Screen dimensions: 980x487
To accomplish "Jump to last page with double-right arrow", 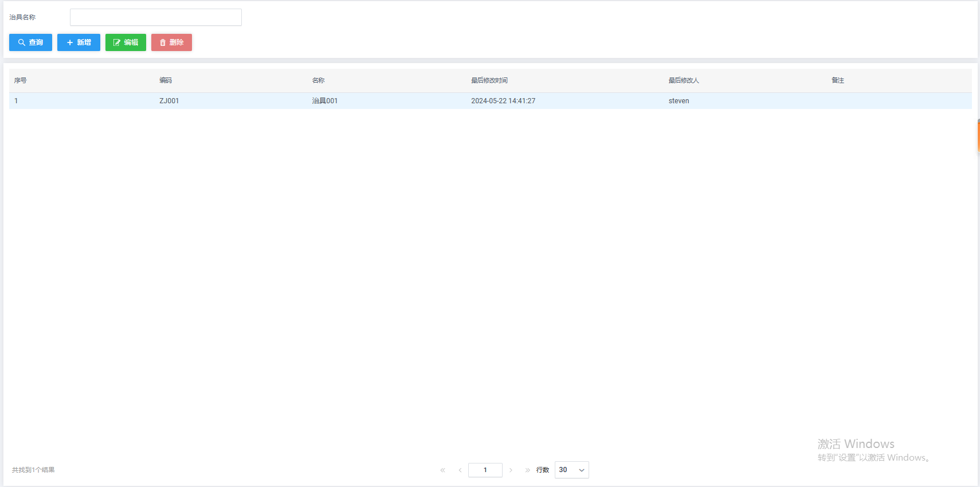I will coord(527,470).
